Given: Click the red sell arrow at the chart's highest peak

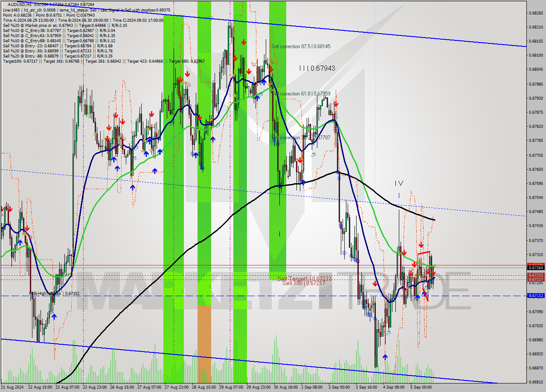Looking at the screenshot, I should (x=244, y=42).
